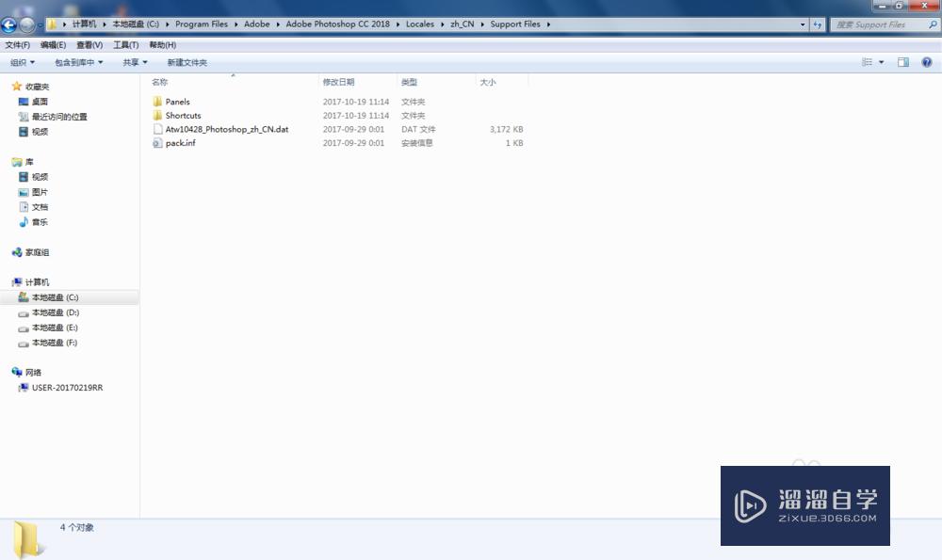Open the 查看(V) menu
Screen dimensions: 942x560
pyautogui.click(x=89, y=45)
